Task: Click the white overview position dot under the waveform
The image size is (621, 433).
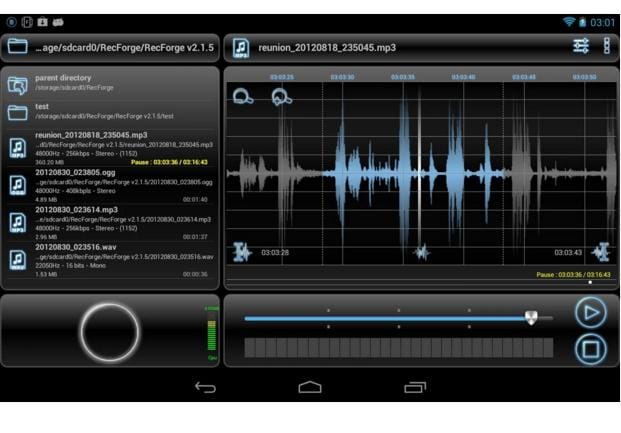Action: (590, 282)
